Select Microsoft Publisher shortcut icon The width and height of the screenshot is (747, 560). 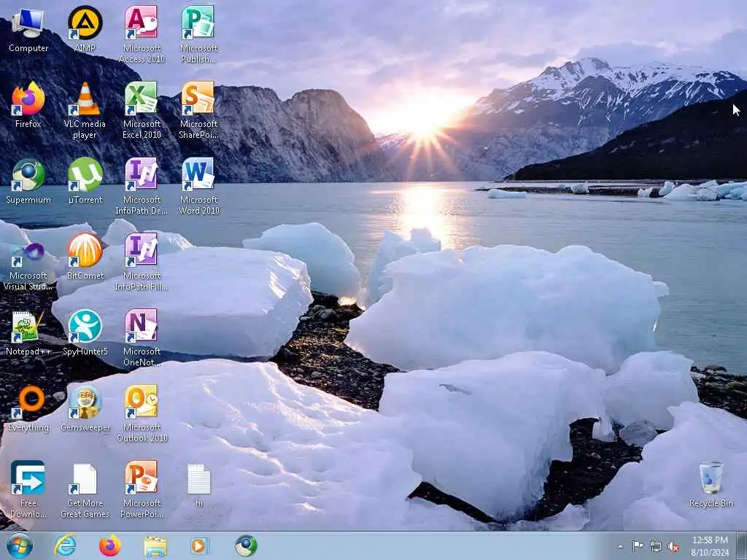pyautogui.click(x=198, y=34)
